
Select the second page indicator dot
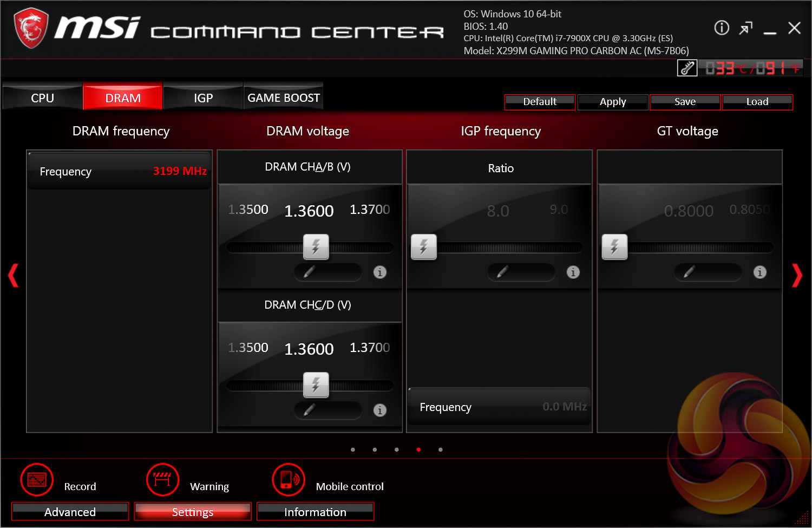[x=375, y=449]
